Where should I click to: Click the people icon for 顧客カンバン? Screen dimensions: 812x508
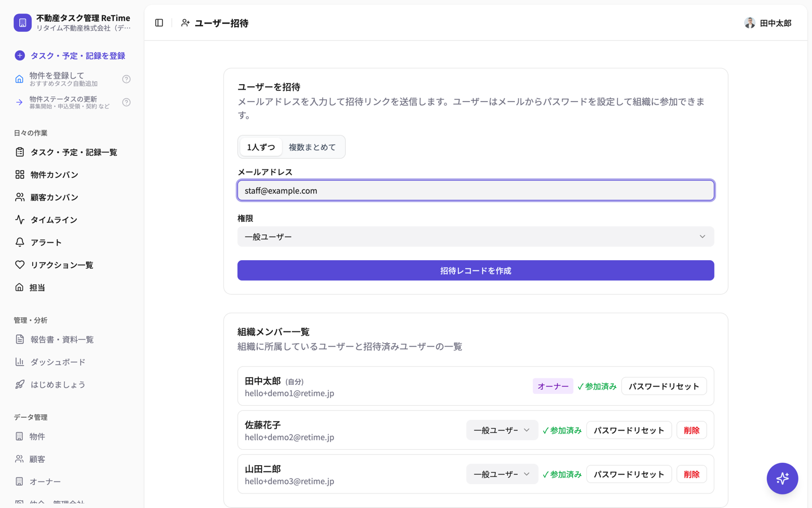point(20,197)
